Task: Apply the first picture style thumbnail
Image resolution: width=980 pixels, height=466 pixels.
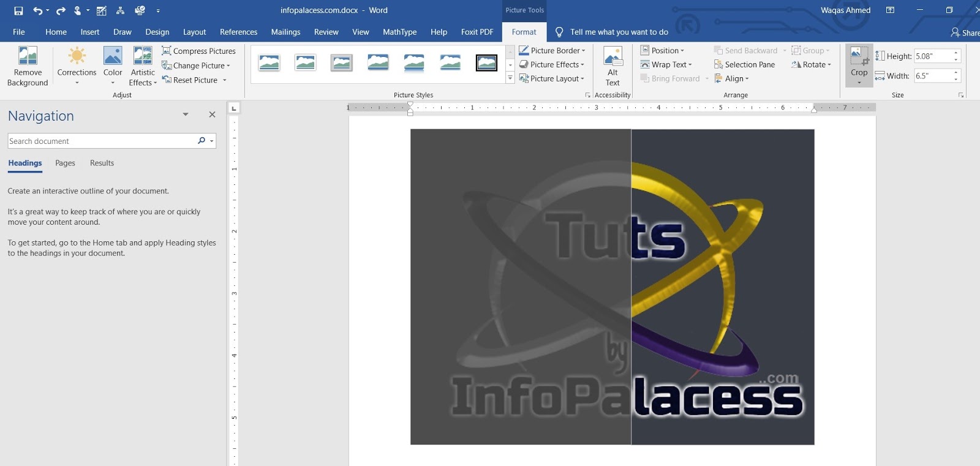Action: click(269, 62)
